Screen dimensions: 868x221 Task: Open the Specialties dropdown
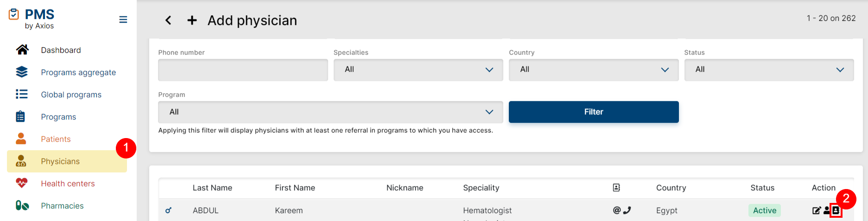(x=418, y=70)
